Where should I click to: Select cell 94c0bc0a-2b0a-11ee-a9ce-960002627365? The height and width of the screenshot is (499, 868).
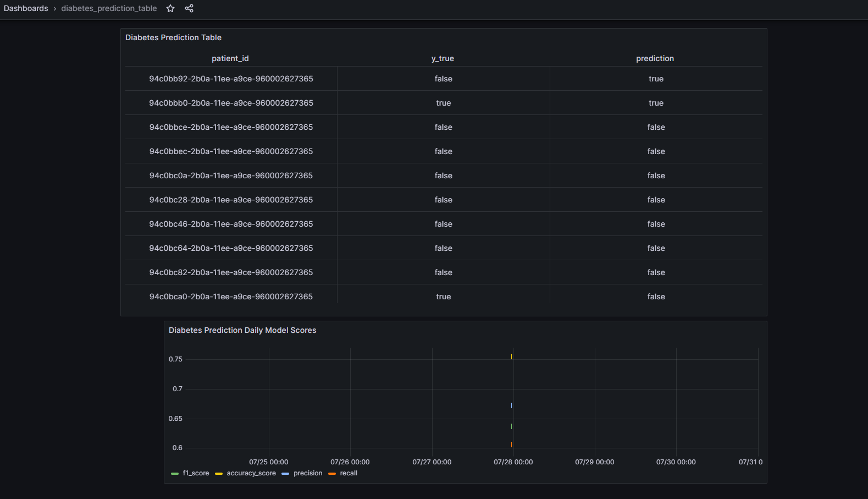(x=231, y=176)
